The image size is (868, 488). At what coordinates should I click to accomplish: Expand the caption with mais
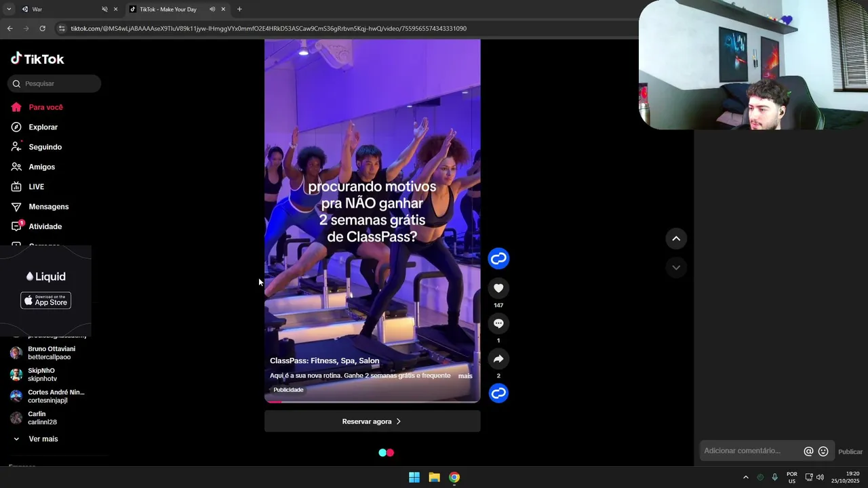pos(465,376)
